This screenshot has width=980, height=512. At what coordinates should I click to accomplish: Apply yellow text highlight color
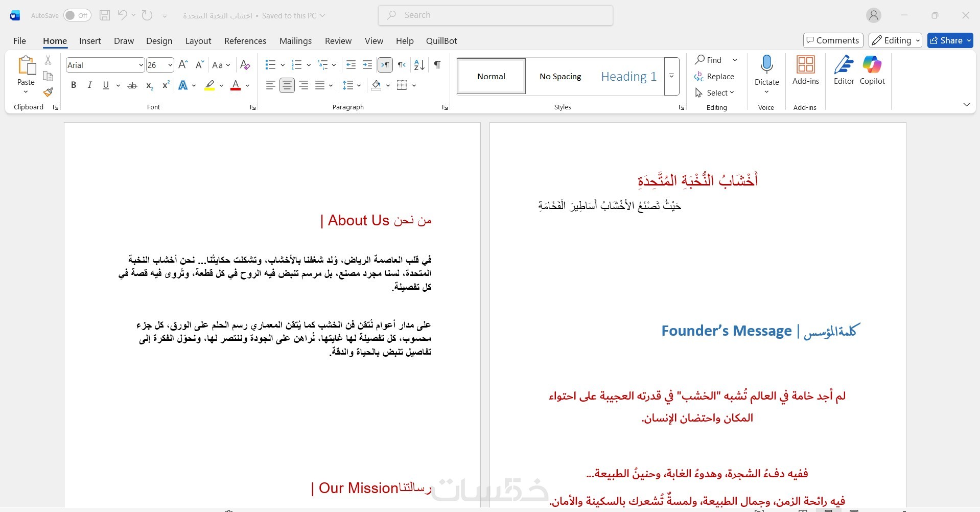point(209,85)
